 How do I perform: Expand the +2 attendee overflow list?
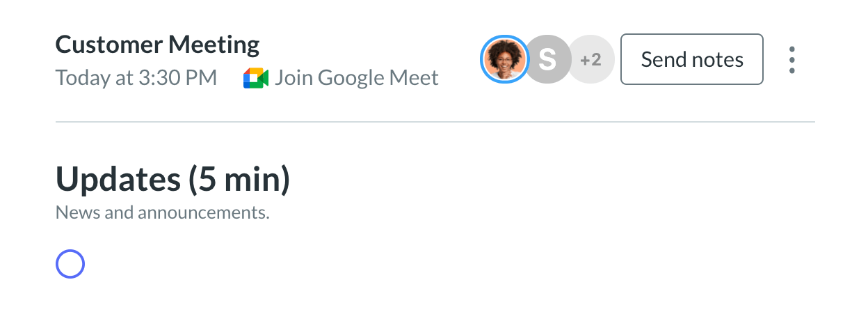point(591,60)
